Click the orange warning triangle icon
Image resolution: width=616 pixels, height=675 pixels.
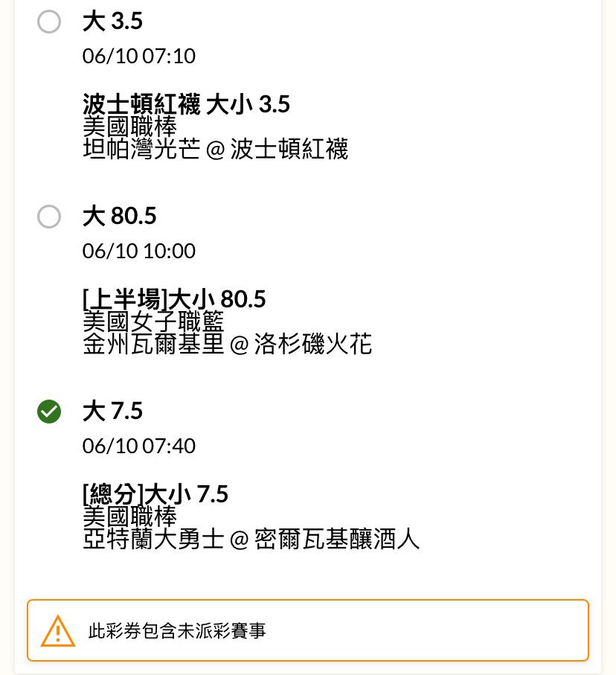click(x=58, y=632)
